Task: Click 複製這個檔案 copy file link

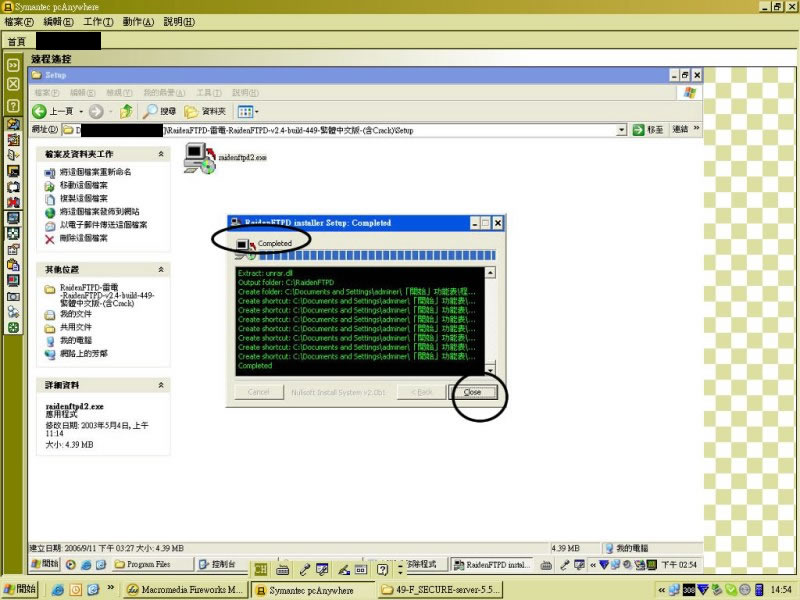Action: pyautogui.click(x=84, y=198)
